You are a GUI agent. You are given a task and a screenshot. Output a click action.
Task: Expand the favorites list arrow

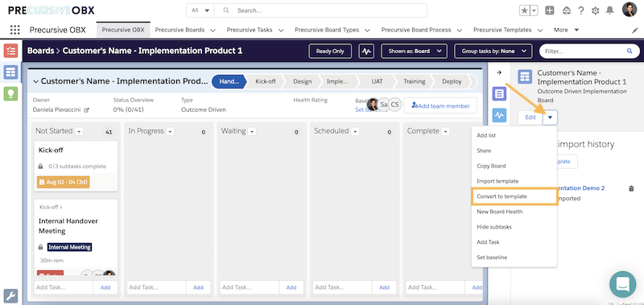[534, 10]
